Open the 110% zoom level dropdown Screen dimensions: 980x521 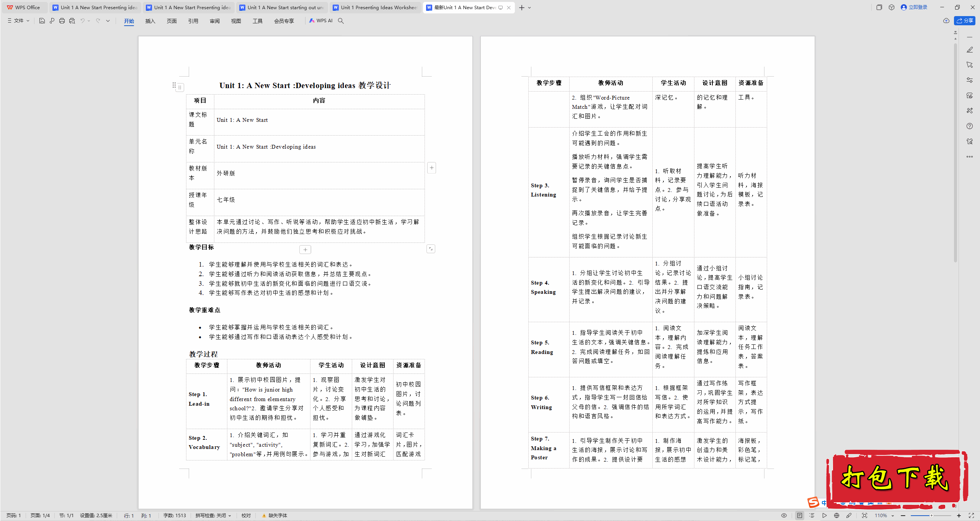coord(884,516)
